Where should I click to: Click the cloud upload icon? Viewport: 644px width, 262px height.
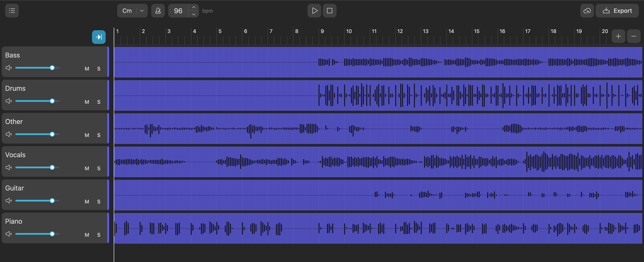click(587, 11)
